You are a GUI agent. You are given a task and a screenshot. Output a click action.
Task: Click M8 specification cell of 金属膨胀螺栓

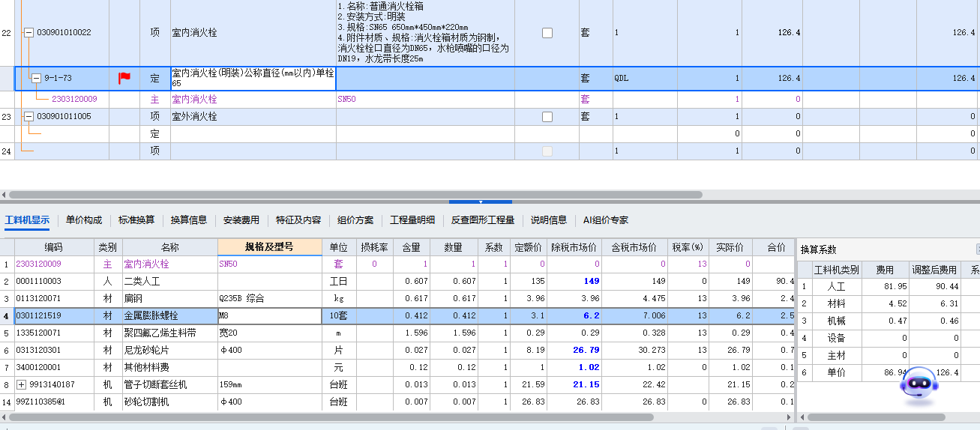[x=269, y=316]
